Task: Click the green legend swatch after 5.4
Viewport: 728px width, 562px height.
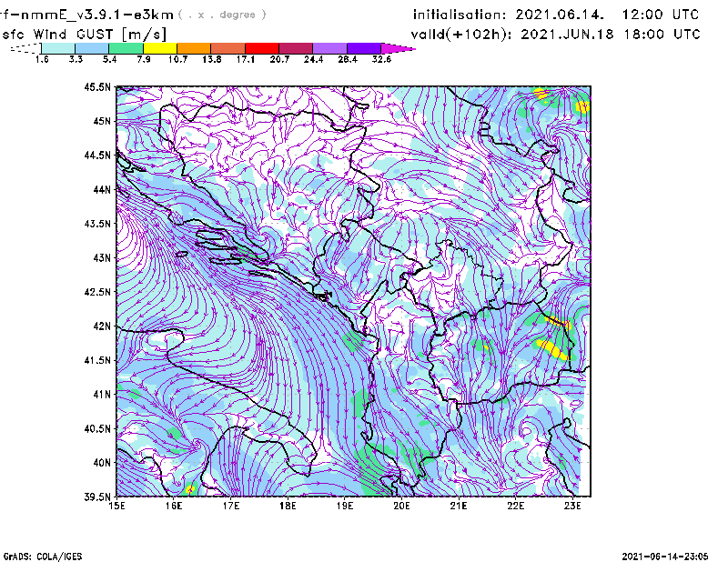Action: [x=126, y=48]
